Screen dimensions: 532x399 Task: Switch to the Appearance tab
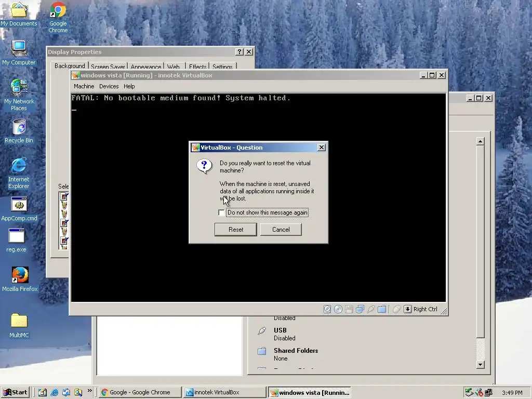pyautogui.click(x=146, y=66)
